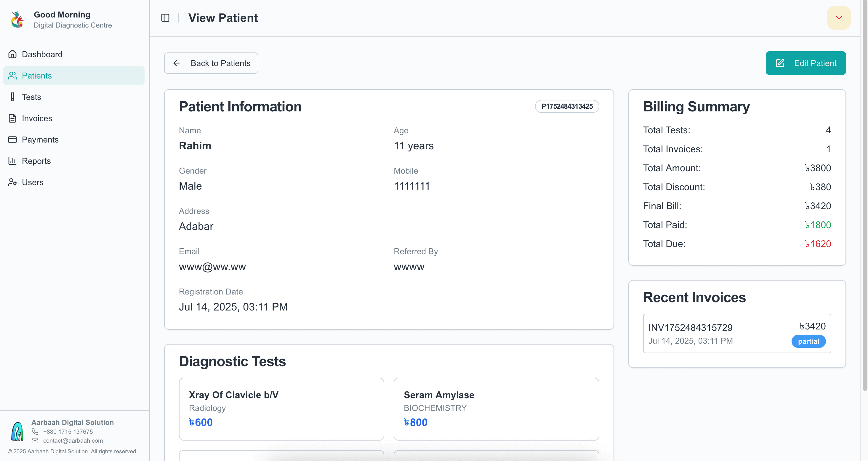
Task: Toggle the sidebar panel icon
Action: tap(165, 18)
